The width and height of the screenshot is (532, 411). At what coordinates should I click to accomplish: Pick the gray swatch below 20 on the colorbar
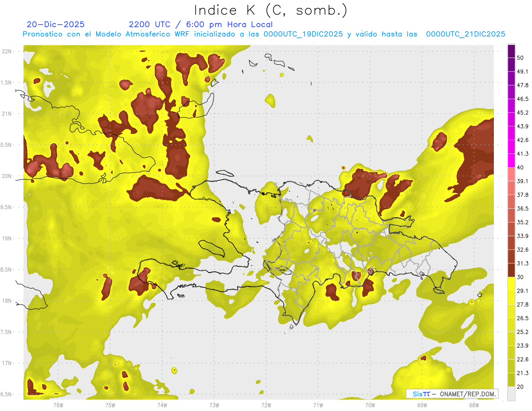(512, 393)
